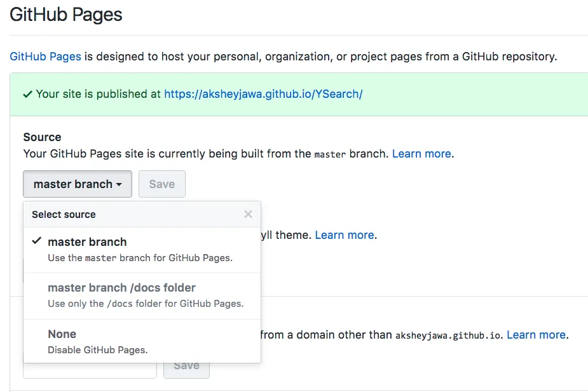
Task: Open Learn more after master branch text
Action: (421, 154)
